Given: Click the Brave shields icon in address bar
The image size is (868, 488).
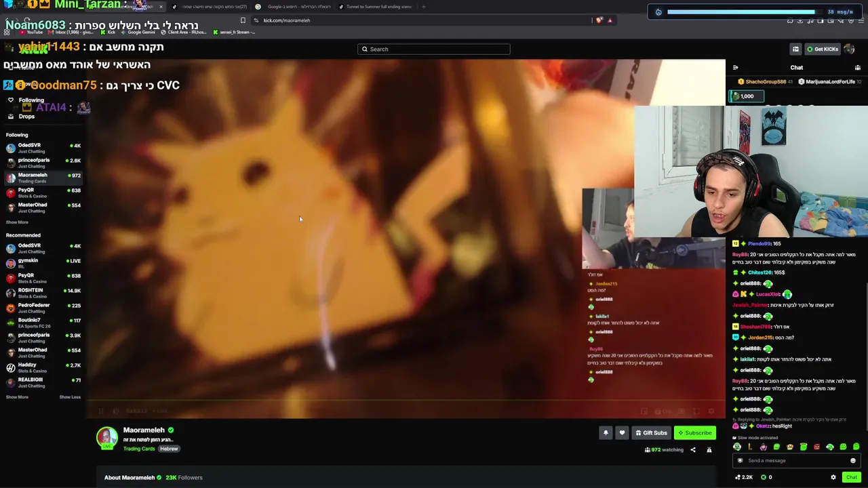Looking at the screenshot, I should tap(599, 20).
